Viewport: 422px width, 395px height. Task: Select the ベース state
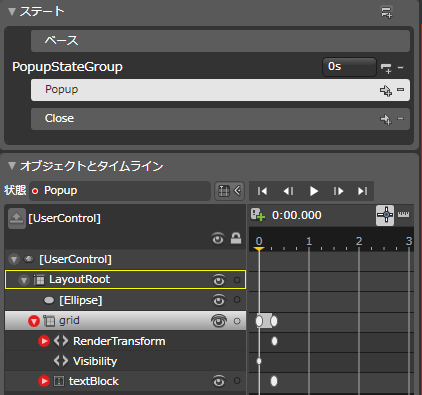coord(220,41)
